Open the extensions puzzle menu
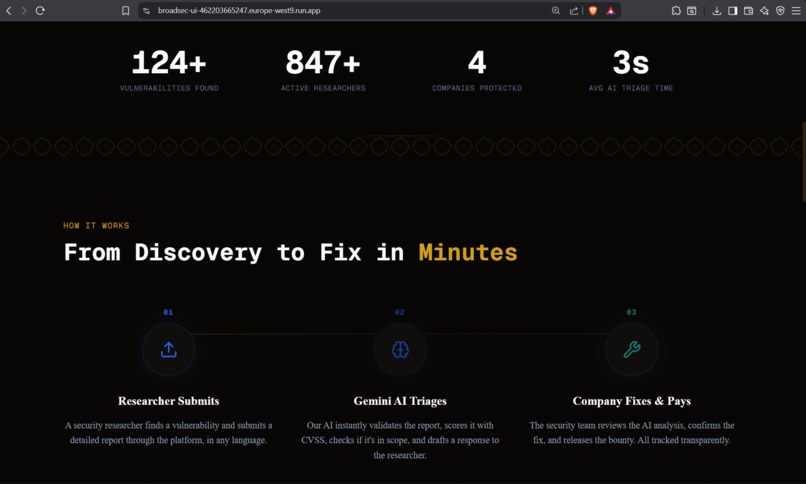Image resolution: width=806 pixels, height=484 pixels. coord(676,10)
